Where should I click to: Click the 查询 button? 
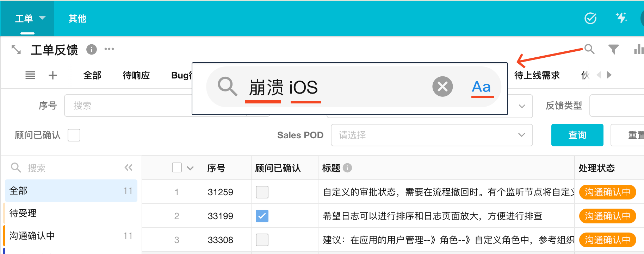(577, 135)
